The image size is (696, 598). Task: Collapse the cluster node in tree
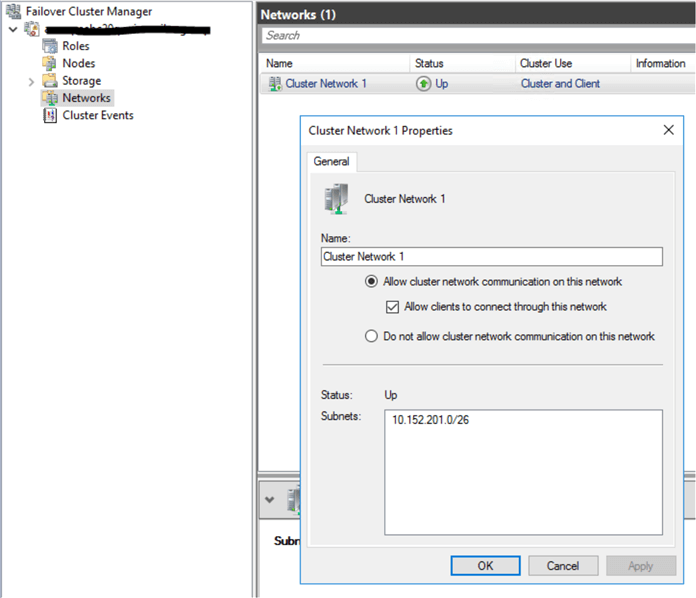[x=13, y=29]
